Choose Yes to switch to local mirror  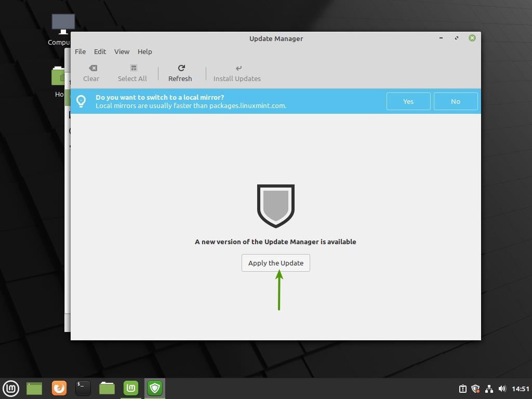tap(408, 101)
